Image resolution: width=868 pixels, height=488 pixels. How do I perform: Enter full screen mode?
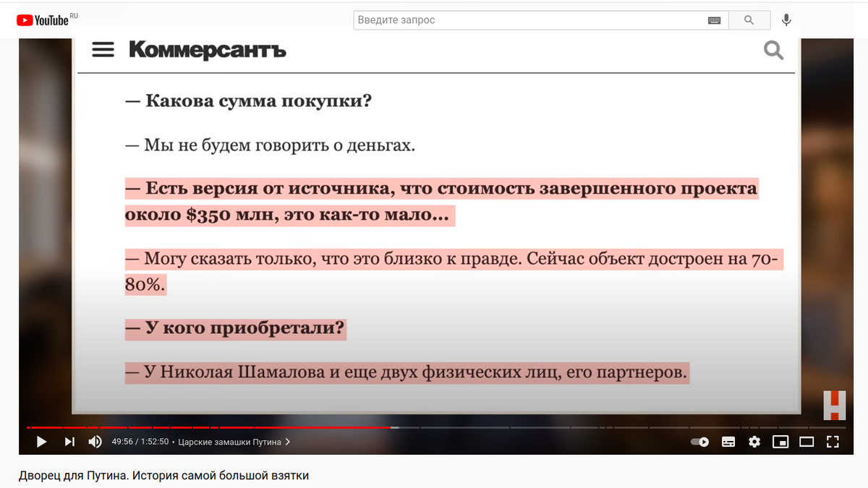[x=833, y=442]
